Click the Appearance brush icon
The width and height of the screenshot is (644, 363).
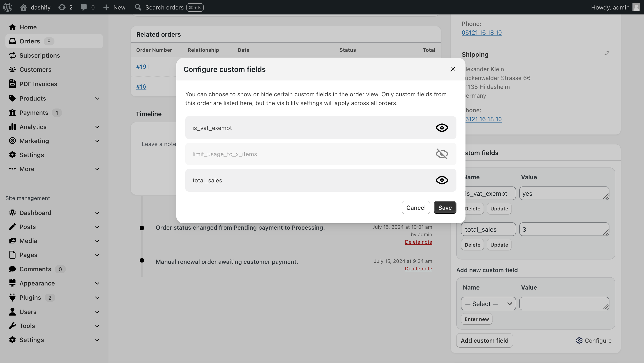(12, 283)
